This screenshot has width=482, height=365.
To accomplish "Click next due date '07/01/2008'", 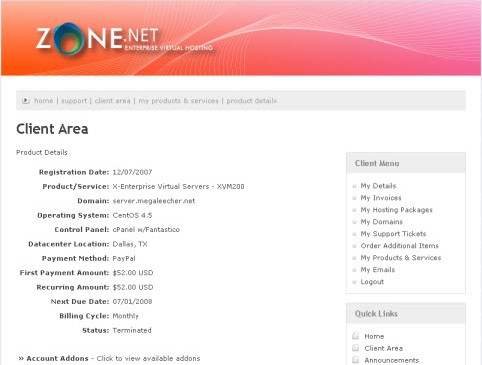I will pos(132,301).
